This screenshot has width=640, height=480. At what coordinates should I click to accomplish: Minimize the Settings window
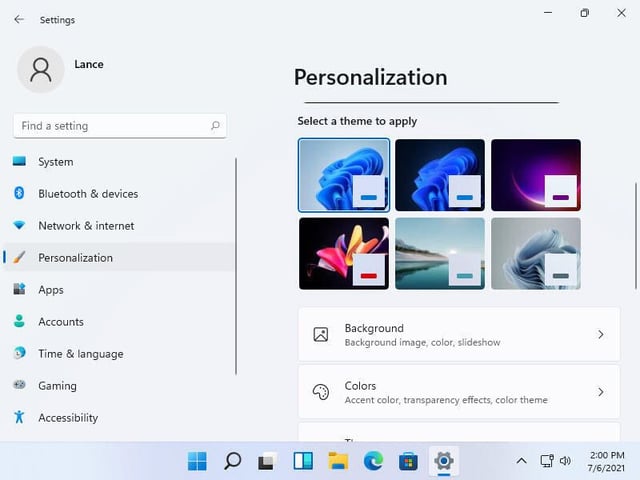coord(548,13)
